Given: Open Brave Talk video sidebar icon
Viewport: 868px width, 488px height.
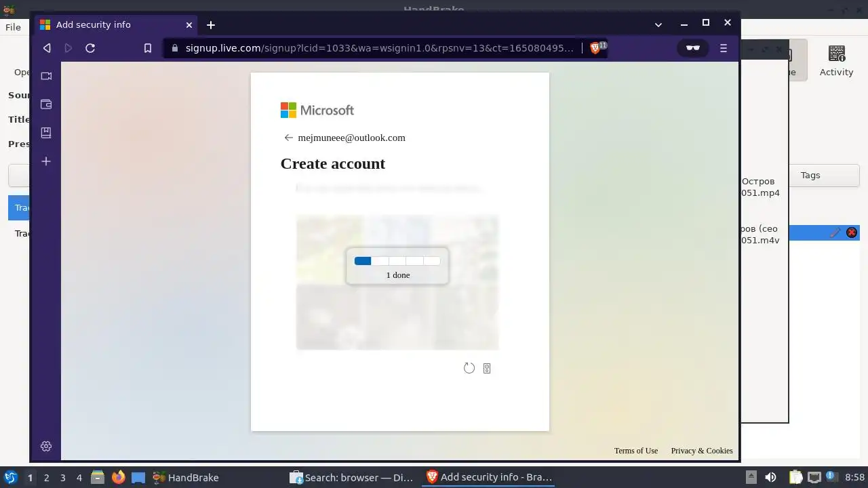Looking at the screenshot, I should click(46, 76).
